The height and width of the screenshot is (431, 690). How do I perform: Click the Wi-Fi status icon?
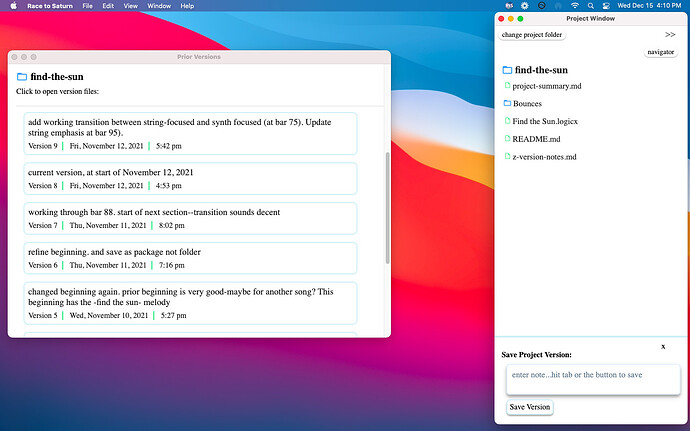(575, 6)
